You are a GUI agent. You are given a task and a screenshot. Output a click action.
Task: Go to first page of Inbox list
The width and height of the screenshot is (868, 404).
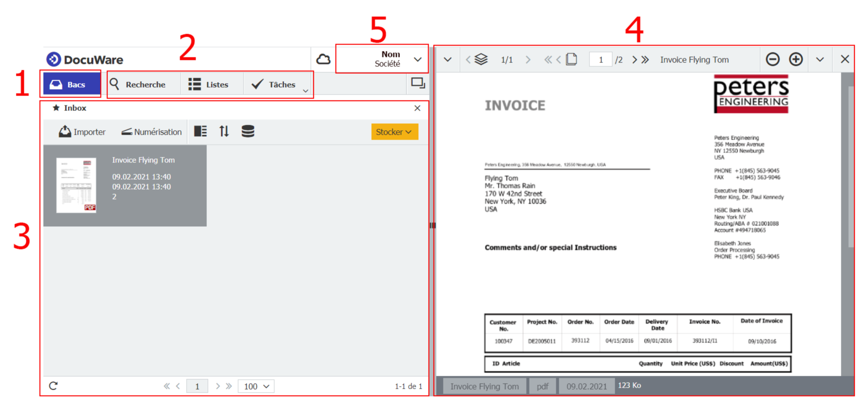coord(167,386)
